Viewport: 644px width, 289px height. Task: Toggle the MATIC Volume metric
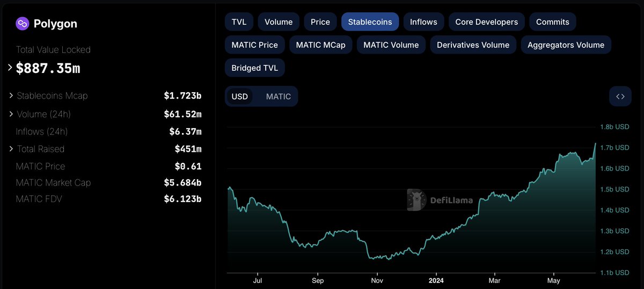pos(391,45)
